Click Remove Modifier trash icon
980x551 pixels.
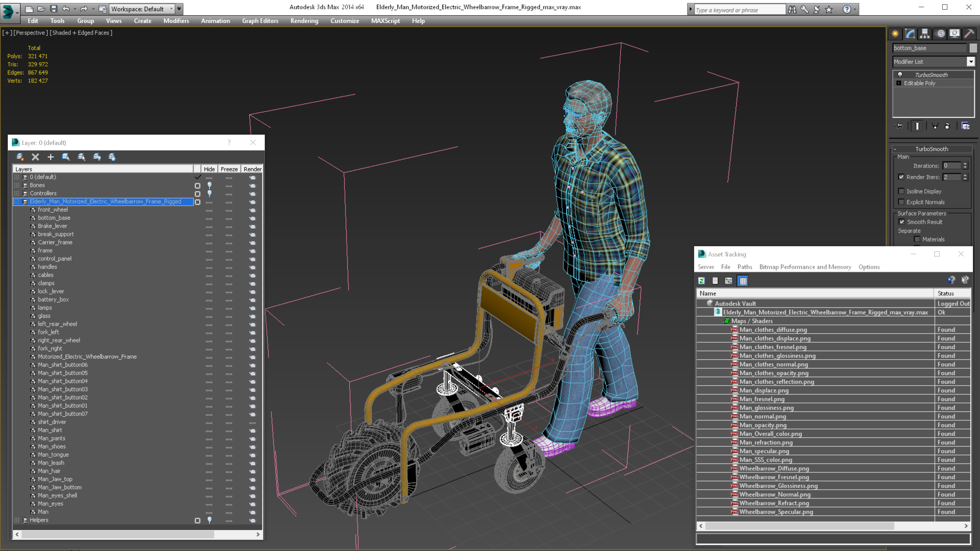pyautogui.click(x=947, y=126)
